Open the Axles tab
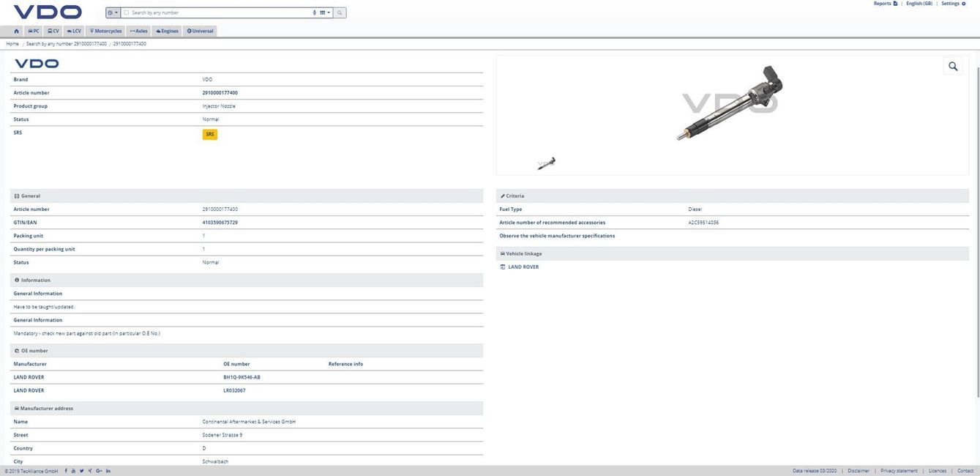Screen dimensions: 980x476 pyautogui.click(x=138, y=31)
